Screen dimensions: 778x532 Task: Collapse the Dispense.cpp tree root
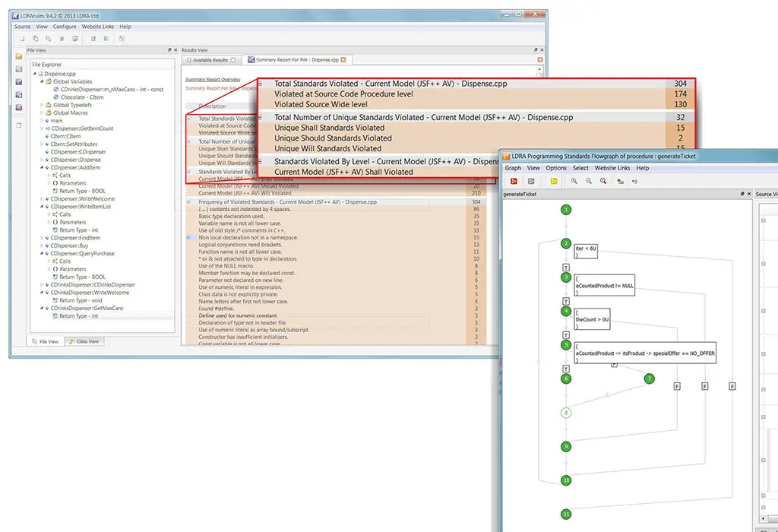pyautogui.click(x=35, y=74)
